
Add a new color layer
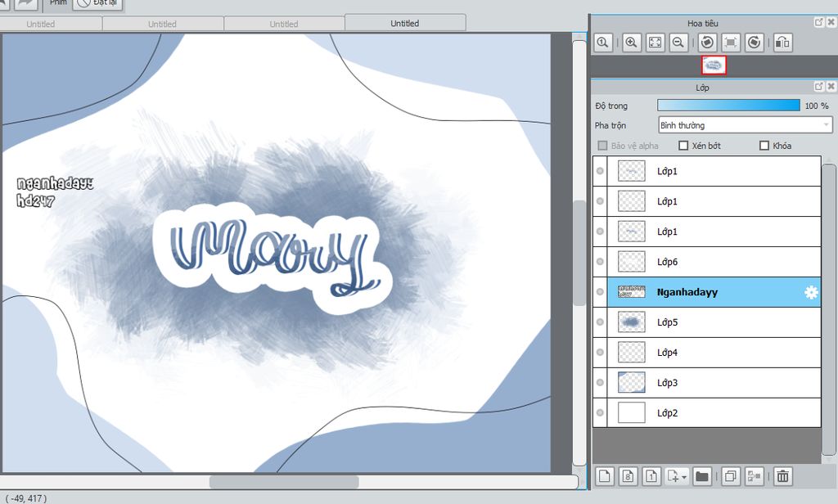(605, 475)
